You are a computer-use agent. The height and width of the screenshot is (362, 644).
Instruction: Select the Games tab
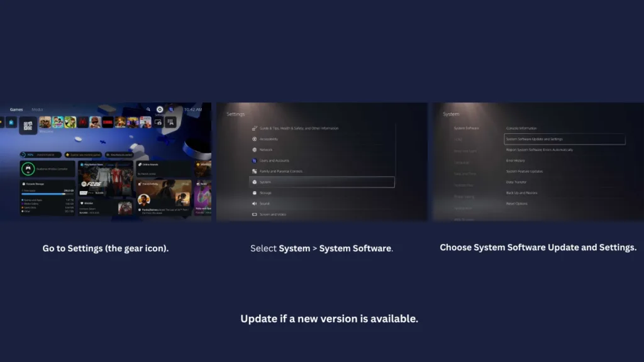click(16, 110)
